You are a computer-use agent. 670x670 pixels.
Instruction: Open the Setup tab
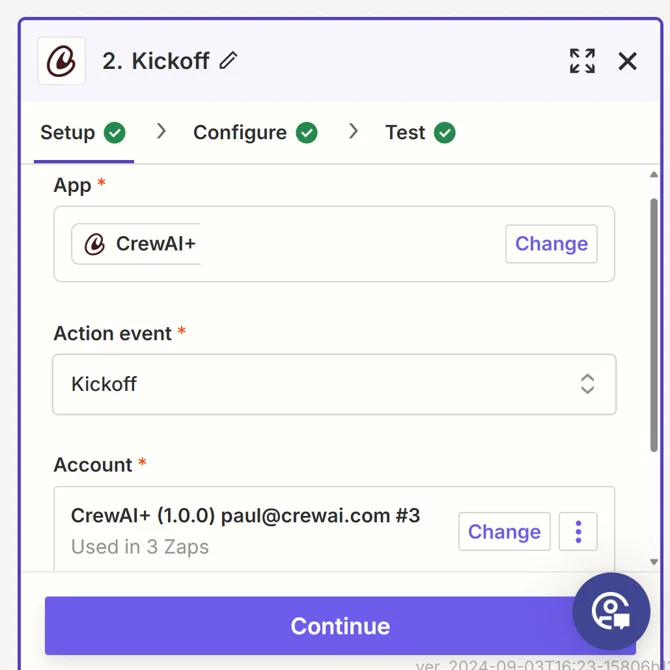[x=68, y=133]
